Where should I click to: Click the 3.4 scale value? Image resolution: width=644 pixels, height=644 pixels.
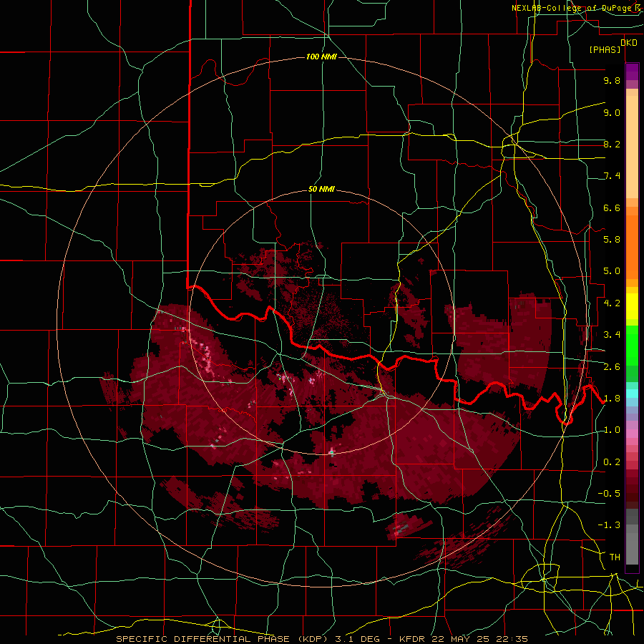(612, 335)
